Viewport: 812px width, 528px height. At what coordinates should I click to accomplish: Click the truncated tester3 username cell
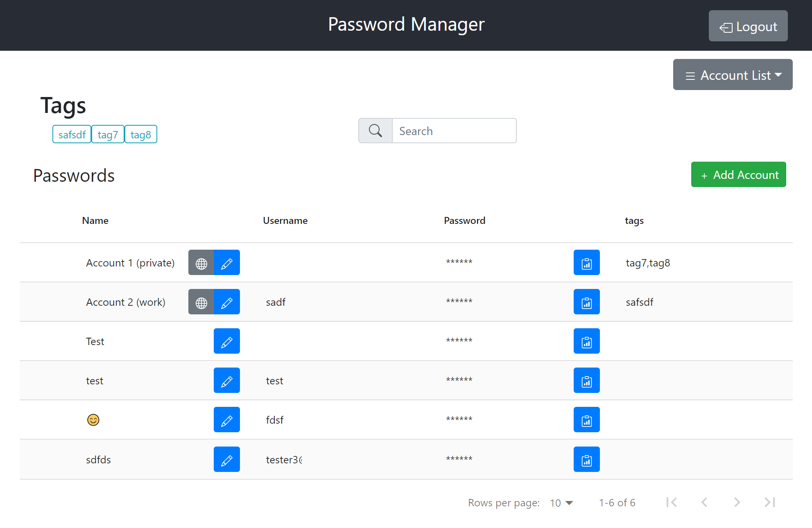pos(284,460)
